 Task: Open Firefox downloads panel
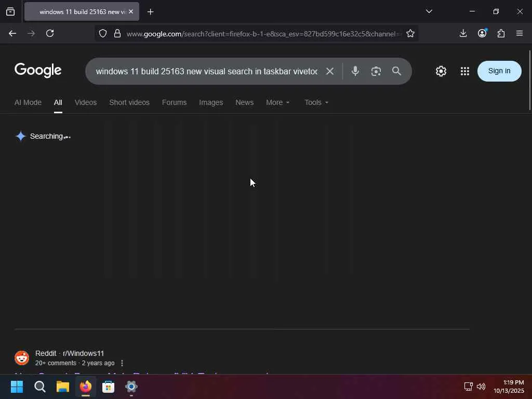tap(463, 33)
